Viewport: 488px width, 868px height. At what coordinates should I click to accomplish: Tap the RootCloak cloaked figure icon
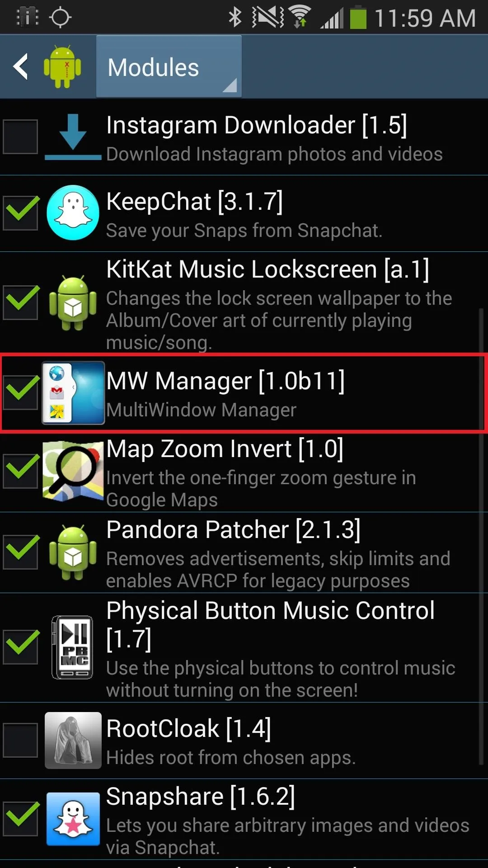[73, 741]
